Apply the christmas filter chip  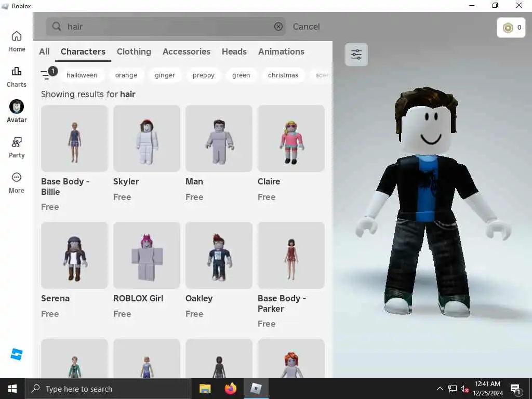[x=283, y=75]
